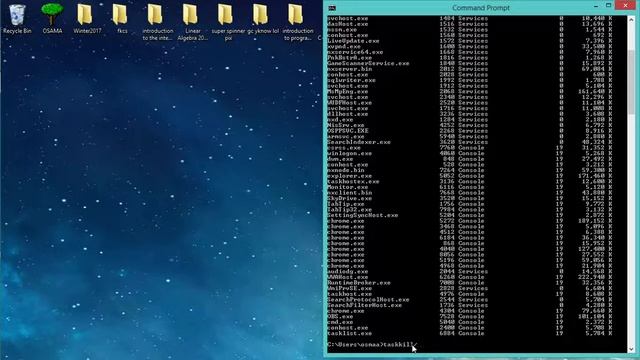Image resolution: width=640 pixels, height=360 pixels.
Task: Select the 'super spinner pix' folder
Action: (x=228, y=22)
